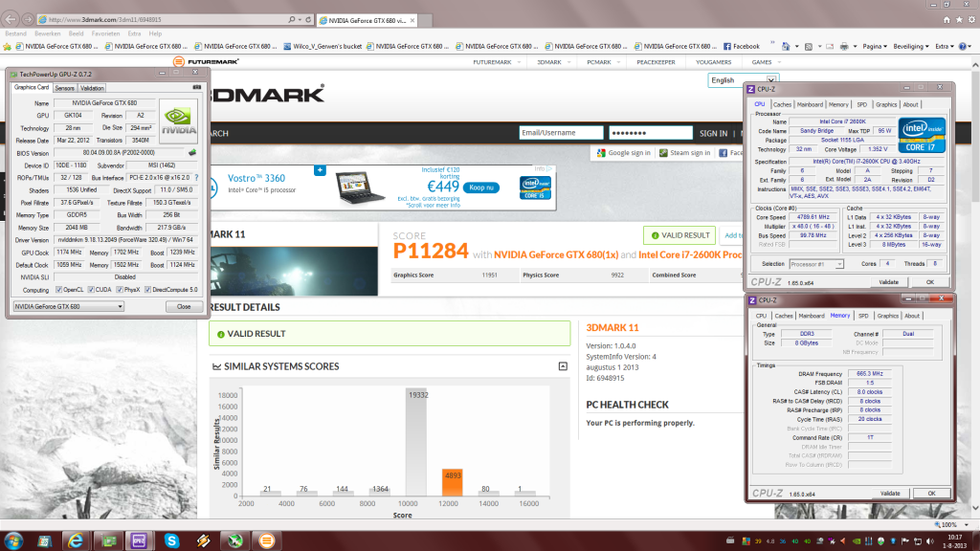Screen dimensions: 980x551
Task: Click the Koop nu ad button
Action: (x=481, y=187)
